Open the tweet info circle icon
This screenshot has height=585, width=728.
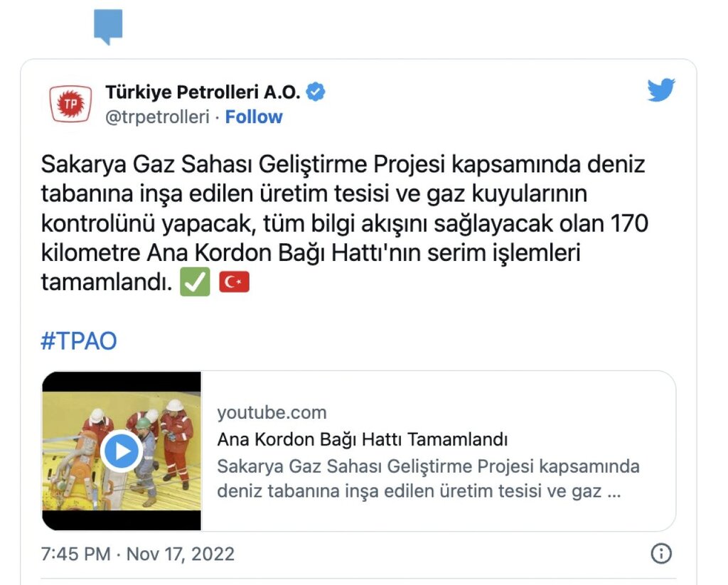[661, 554]
